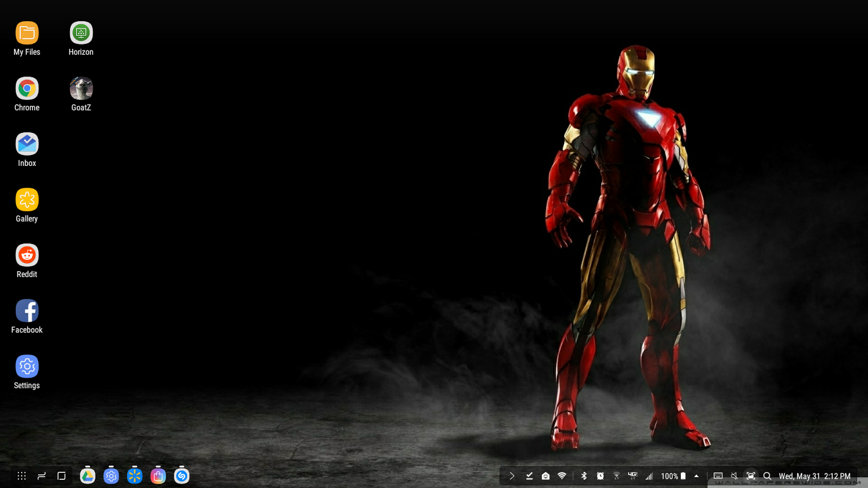Click the home button in taskbar
868x488 pixels.
(x=61, y=476)
